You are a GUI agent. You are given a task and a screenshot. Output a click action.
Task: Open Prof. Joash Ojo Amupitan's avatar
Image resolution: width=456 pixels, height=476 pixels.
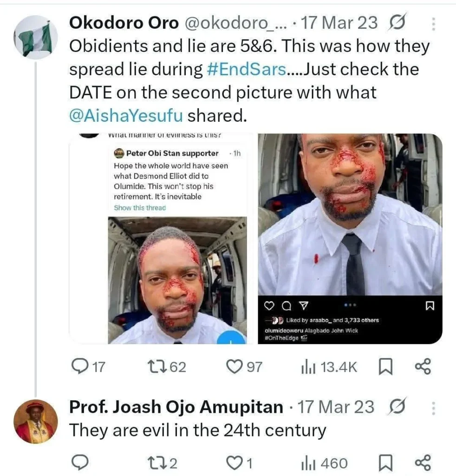click(35, 421)
